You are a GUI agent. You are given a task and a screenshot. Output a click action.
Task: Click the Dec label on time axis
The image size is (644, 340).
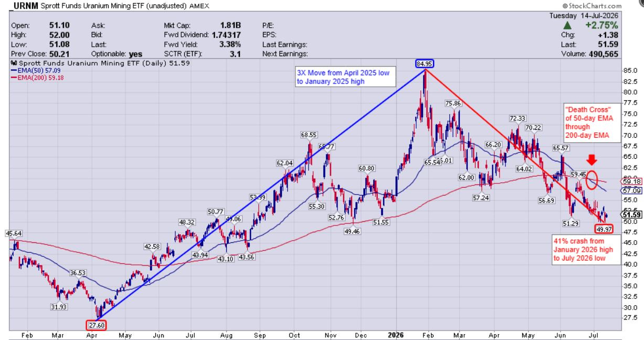click(361, 334)
